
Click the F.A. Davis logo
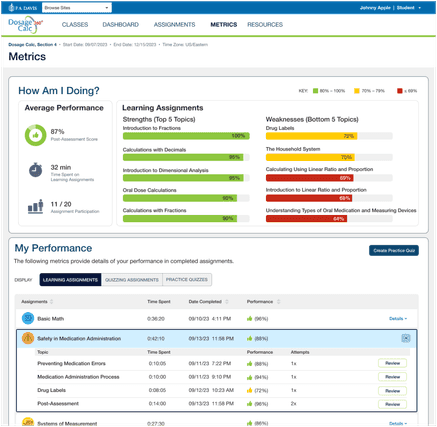[x=23, y=8]
